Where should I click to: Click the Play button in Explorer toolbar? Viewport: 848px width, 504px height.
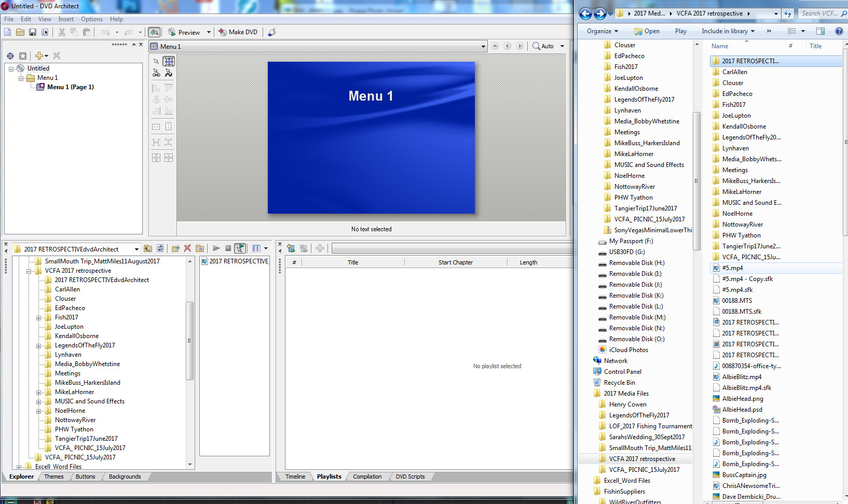680,31
